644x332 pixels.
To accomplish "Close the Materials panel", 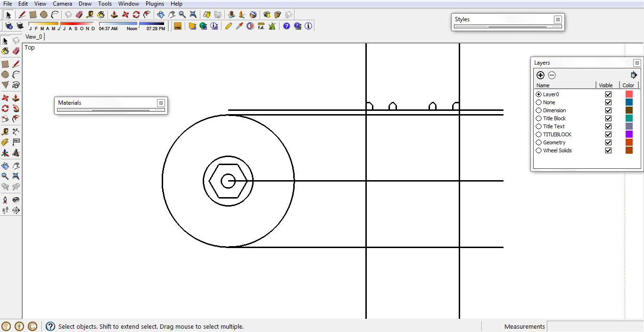I will [161, 103].
